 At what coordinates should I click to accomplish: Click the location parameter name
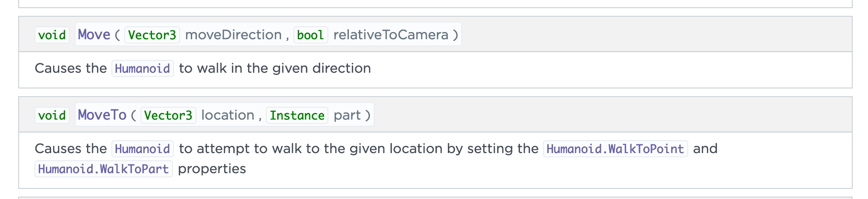tap(228, 115)
